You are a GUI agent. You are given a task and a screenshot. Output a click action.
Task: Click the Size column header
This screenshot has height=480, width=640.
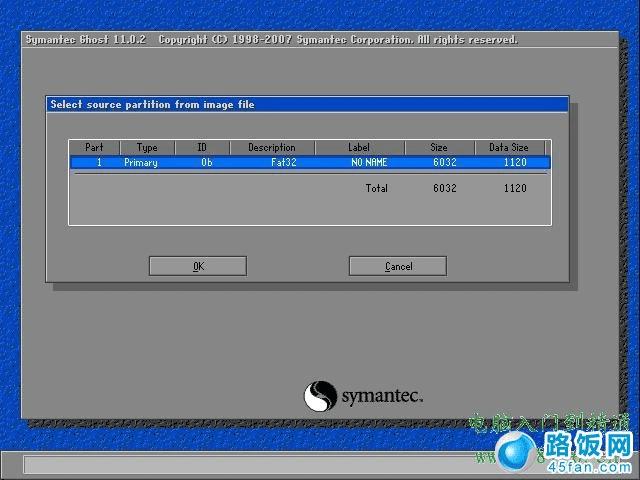point(440,147)
